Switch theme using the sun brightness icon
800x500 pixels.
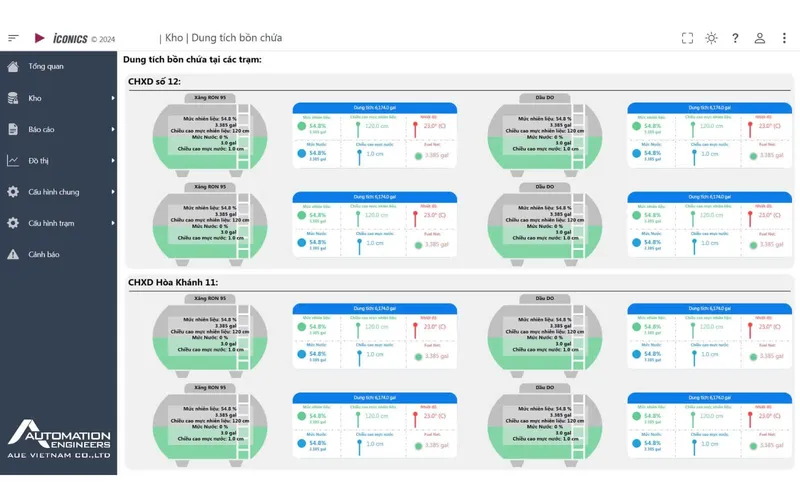pos(711,38)
